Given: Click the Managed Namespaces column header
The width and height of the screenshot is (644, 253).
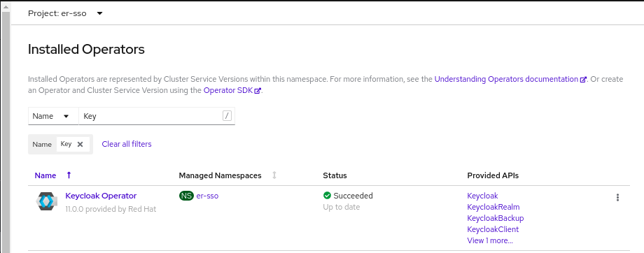Looking at the screenshot, I should [x=220, y=175].
